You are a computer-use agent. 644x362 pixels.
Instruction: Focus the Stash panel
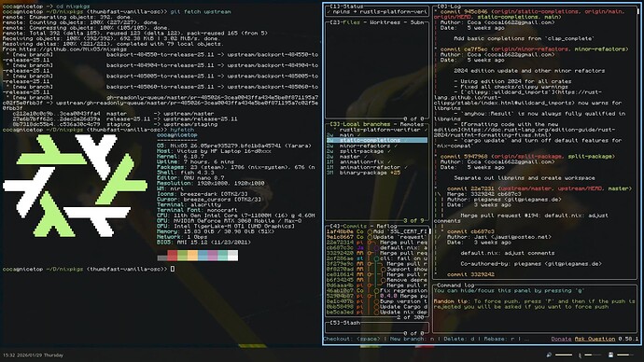[377, 327]
